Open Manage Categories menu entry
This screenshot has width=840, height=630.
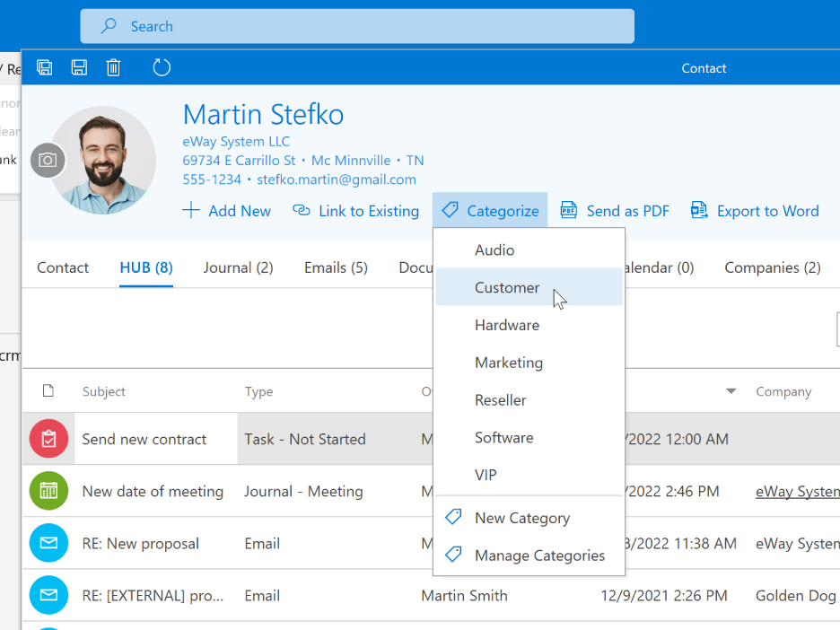(x=529, y=555)
